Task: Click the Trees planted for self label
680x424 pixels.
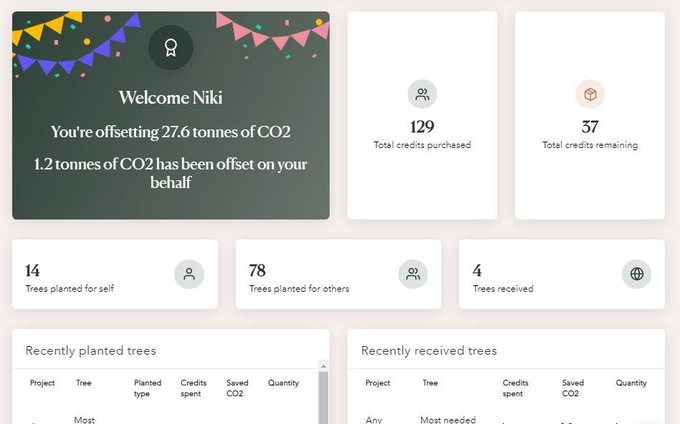Action: coord(69,289)
